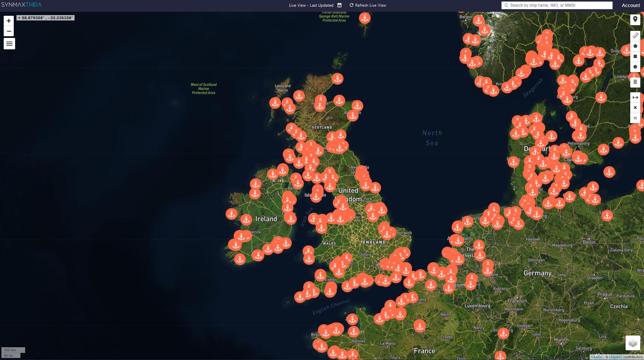
Task: Select the ruler measure tool
Action: 635,36
